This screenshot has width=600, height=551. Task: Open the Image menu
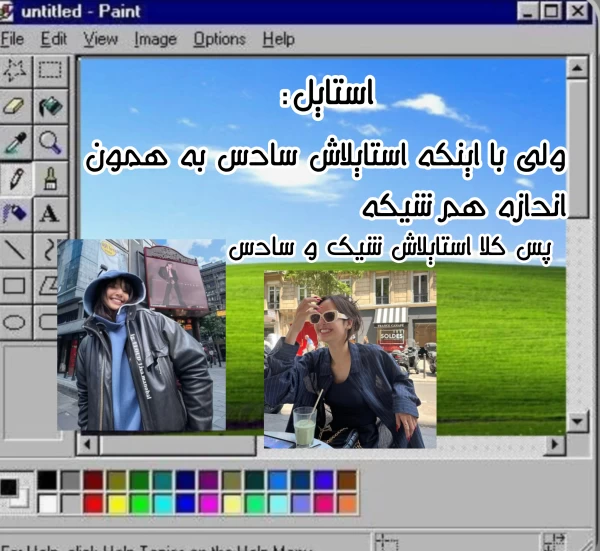(155, 39)
